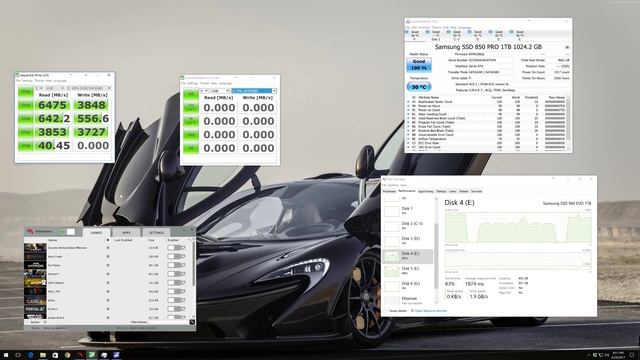Select third disk status icon in CrystalDiskInfo
640x360 pixels.
point(457,35)
